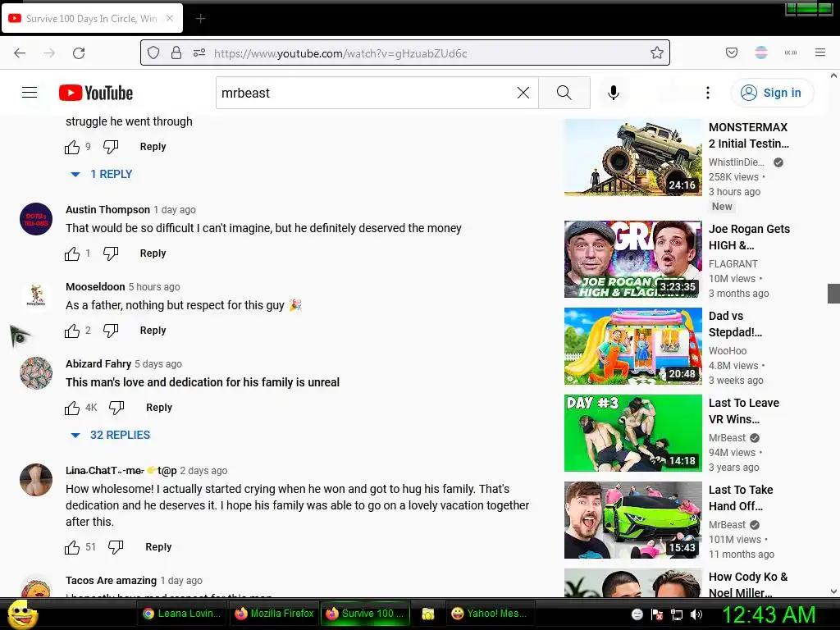Start voice search with the microphone icon
This screenshot has width=840, height=630.
click(614, 93)
